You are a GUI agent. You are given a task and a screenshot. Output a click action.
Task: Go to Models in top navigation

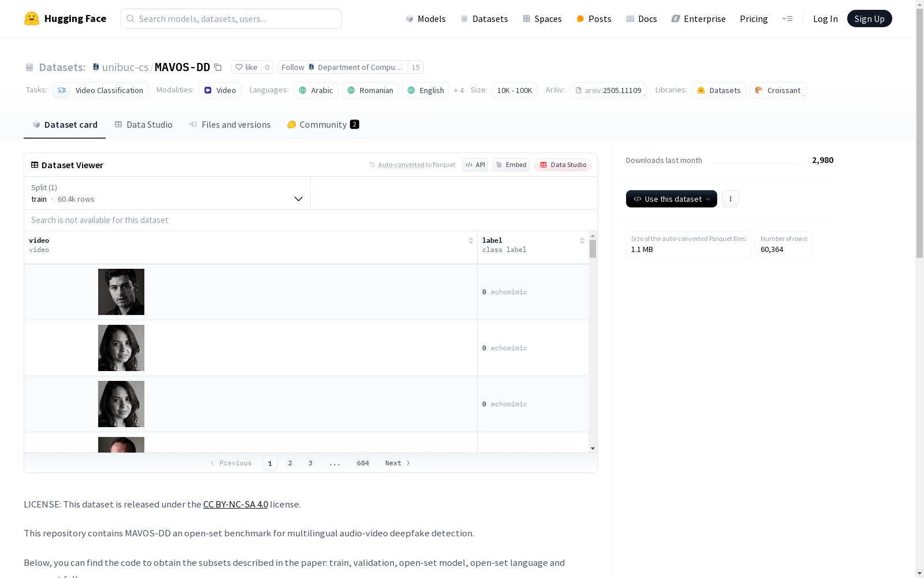click(426, 18)
